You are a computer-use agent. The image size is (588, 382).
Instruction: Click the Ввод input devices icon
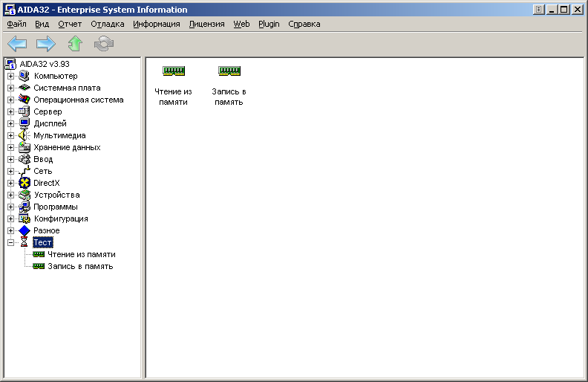click(x=24, y=159)
